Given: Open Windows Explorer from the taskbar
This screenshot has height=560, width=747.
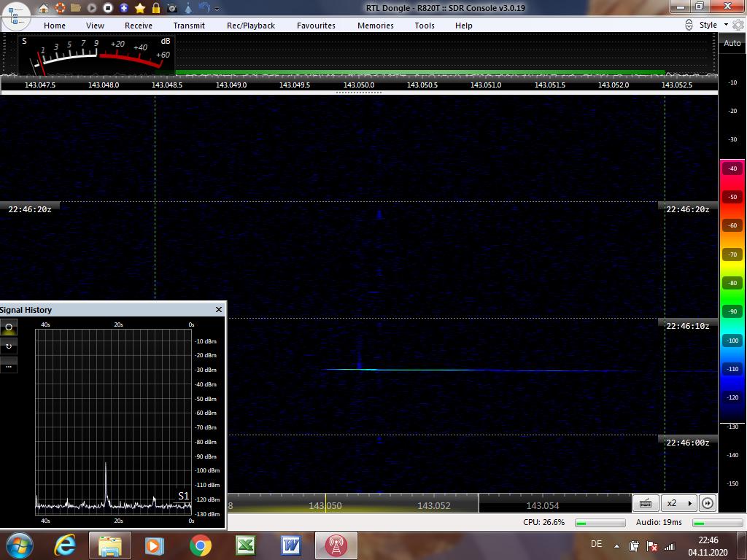Looking at the screenshot, I should pos(109,545).
